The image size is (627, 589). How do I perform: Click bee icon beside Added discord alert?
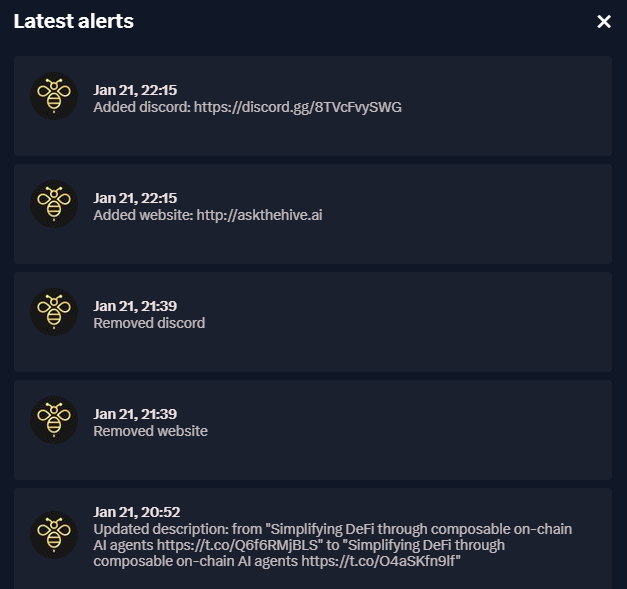coord(53,96)
